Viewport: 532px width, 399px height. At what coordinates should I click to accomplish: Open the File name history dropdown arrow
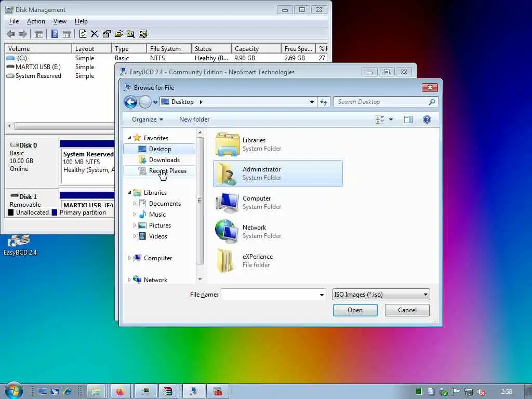321,295
